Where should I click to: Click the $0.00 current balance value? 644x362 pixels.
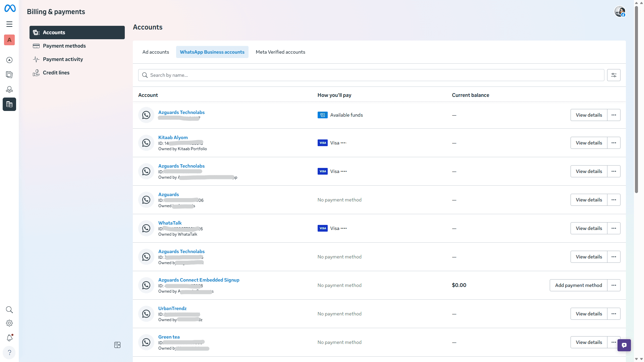coord(459,285)
